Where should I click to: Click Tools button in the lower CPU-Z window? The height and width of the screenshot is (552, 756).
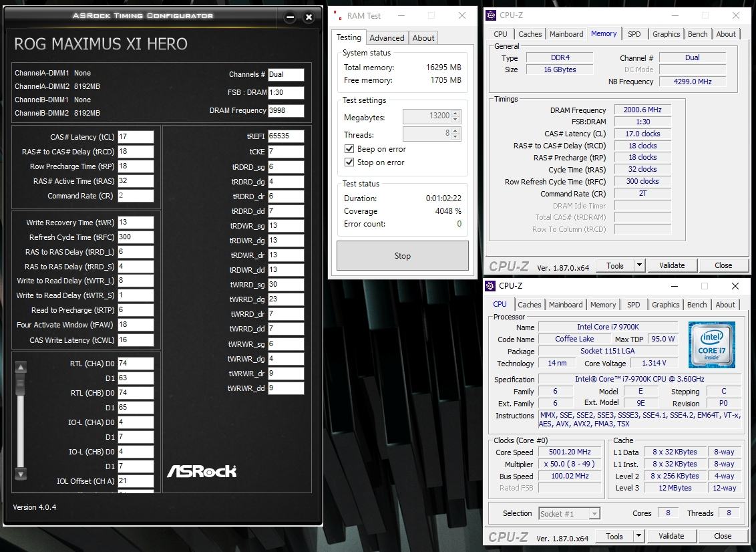614,536
